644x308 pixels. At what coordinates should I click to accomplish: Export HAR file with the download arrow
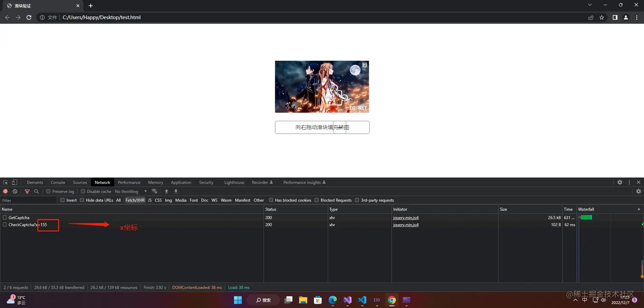click(x=176, y=191)
